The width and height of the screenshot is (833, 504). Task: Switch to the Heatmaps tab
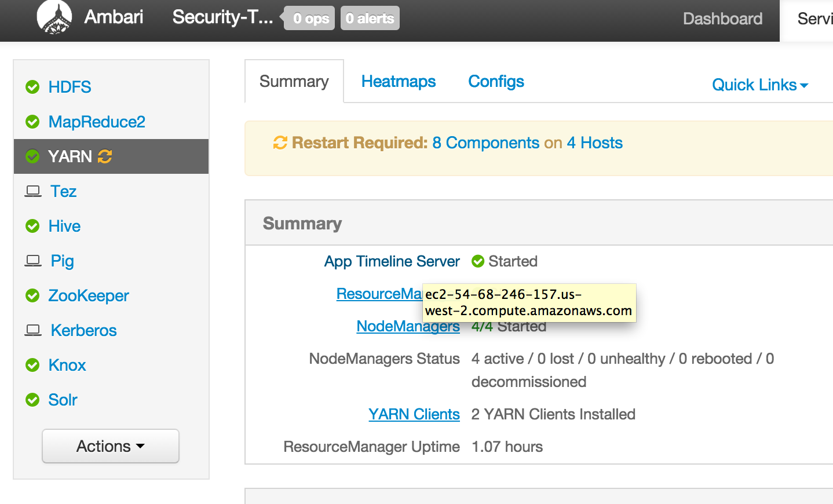point(399,81)
